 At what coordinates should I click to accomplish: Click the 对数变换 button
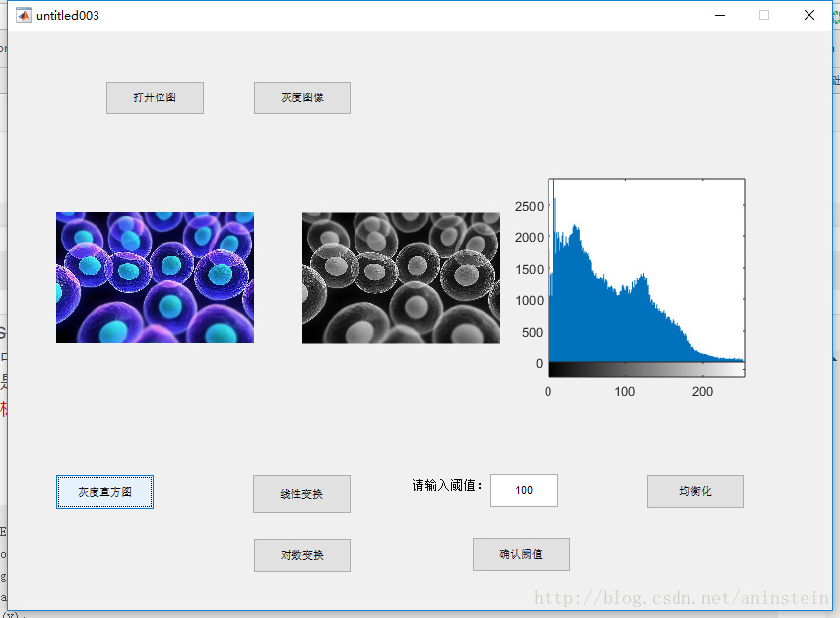[x=302, y=555]
